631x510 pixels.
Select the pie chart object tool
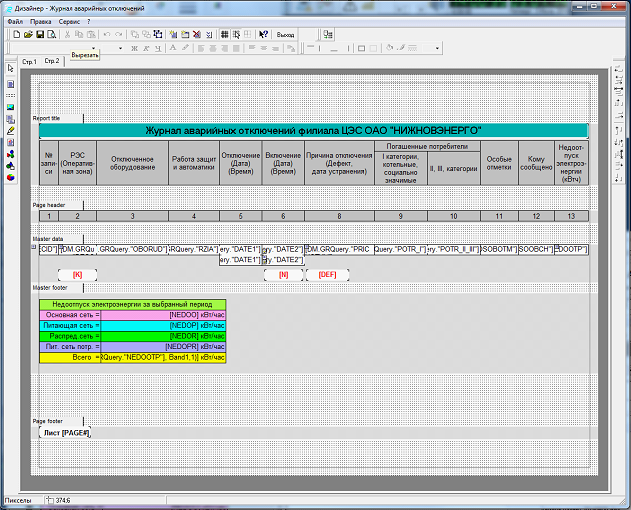[x=11, y=176]
